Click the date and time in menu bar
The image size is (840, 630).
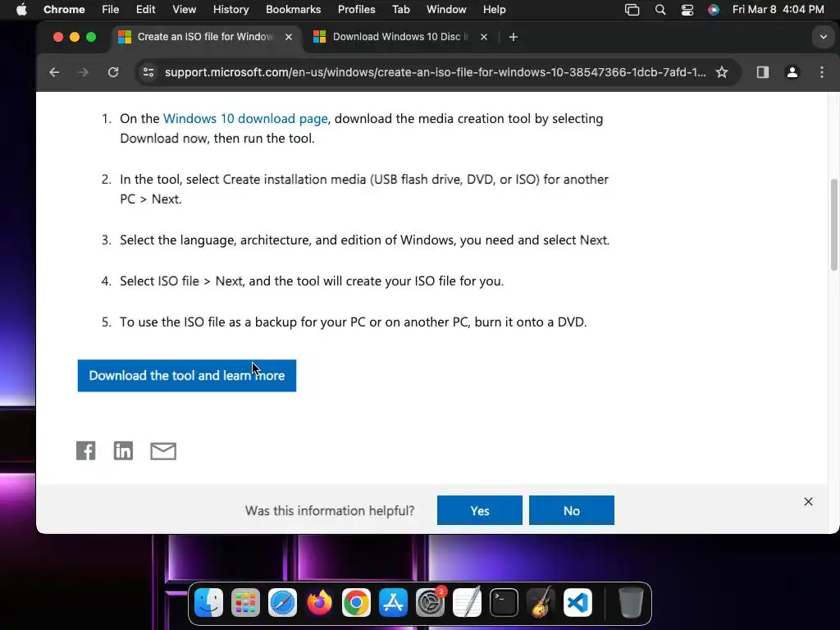coord(778,10)
